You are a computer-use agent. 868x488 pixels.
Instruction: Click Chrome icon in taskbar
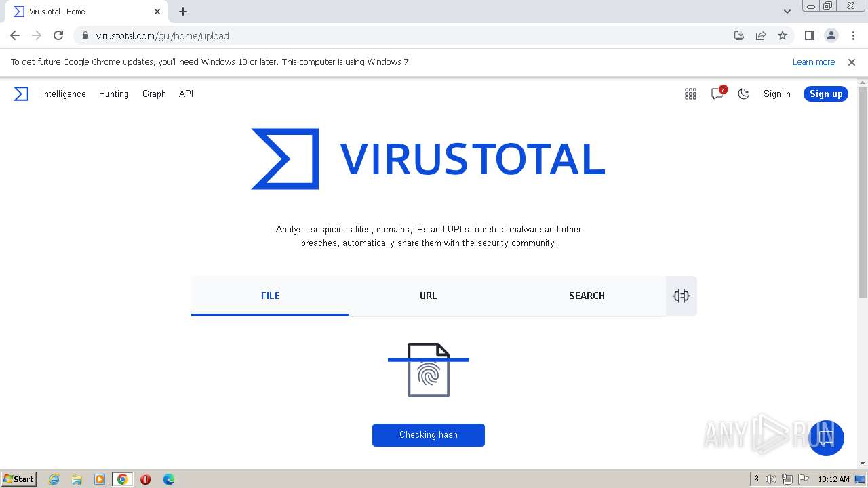[123, 479]
